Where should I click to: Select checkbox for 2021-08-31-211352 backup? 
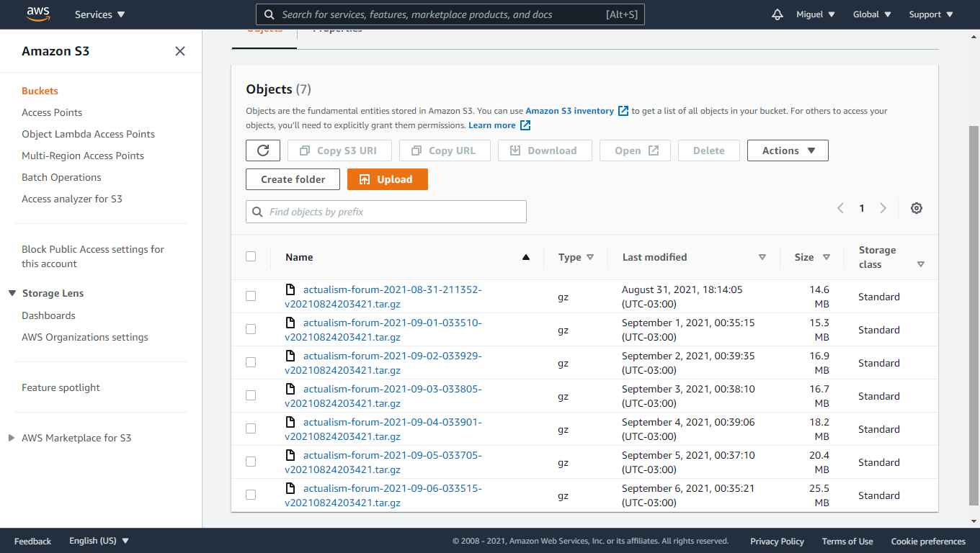tap(251, 296)
